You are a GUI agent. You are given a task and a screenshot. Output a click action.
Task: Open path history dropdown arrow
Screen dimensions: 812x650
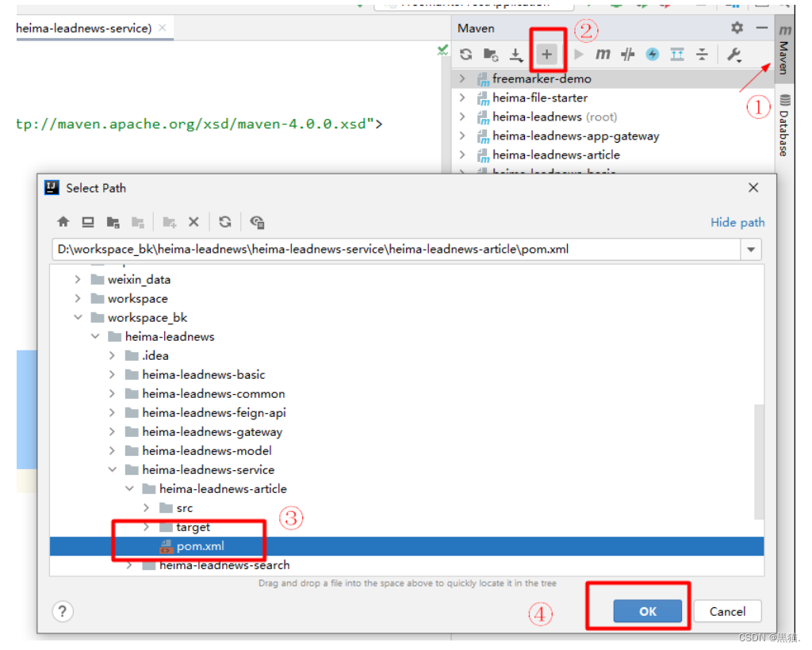point(751,250)
